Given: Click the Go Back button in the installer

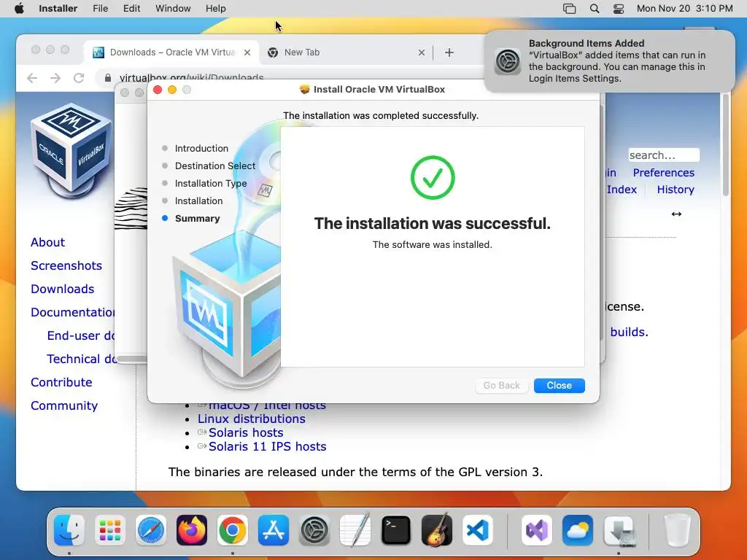Looking at the screenshot, I should (502, 385).
